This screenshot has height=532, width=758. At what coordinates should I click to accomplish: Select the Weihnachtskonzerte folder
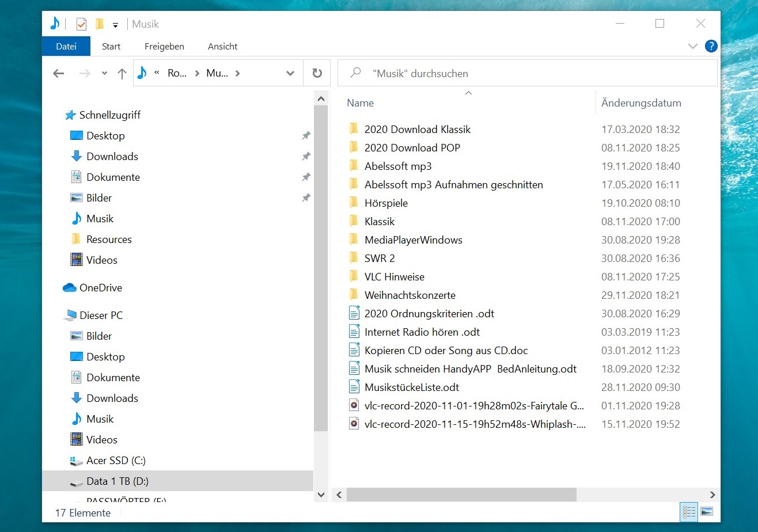click(x=410, y=295)
